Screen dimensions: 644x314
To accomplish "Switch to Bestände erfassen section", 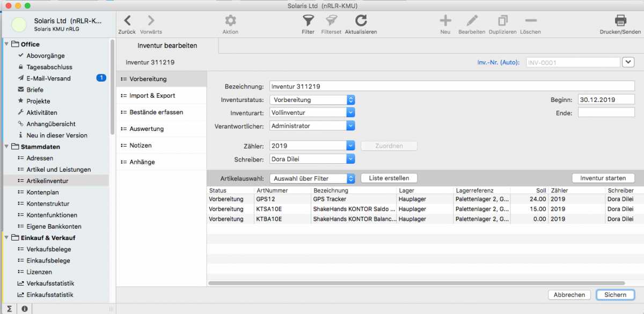I will (156, 112).
